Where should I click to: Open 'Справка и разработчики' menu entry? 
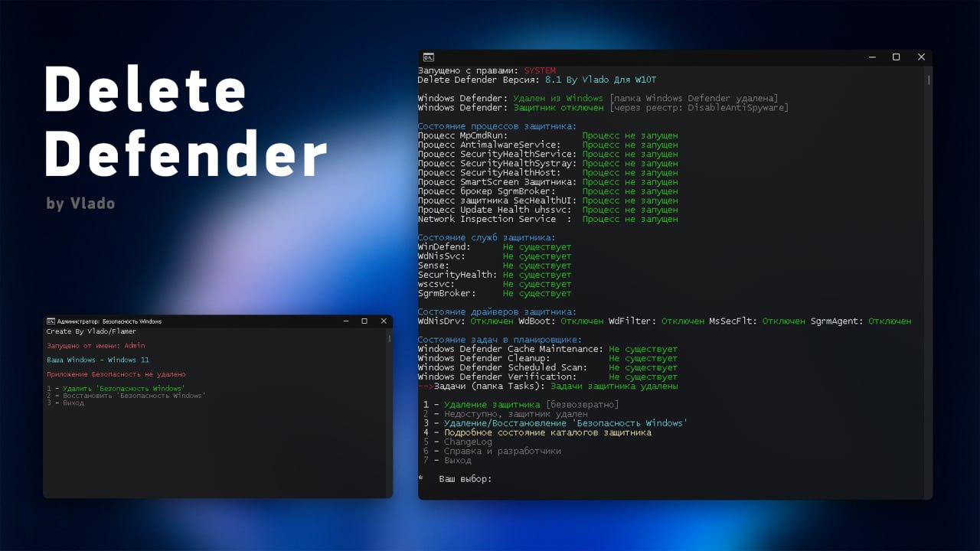502,452
